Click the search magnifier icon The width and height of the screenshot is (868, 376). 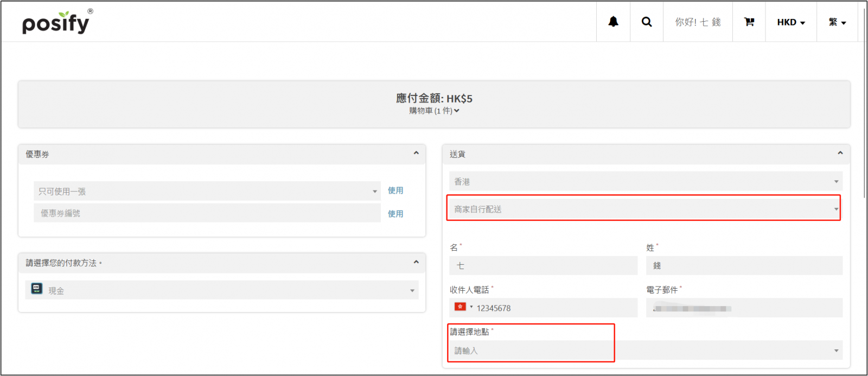point(647,22)
